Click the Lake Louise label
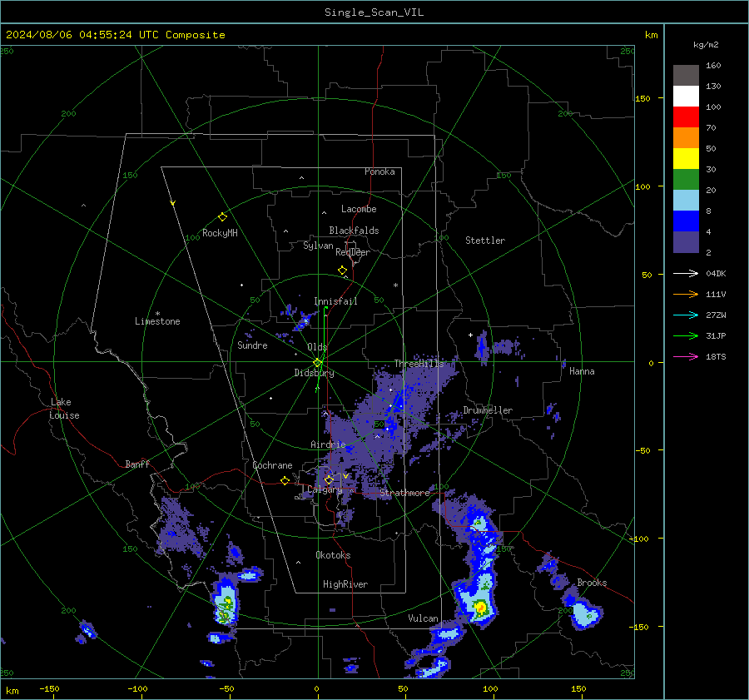749x700 pixels. tap(64, 409)
